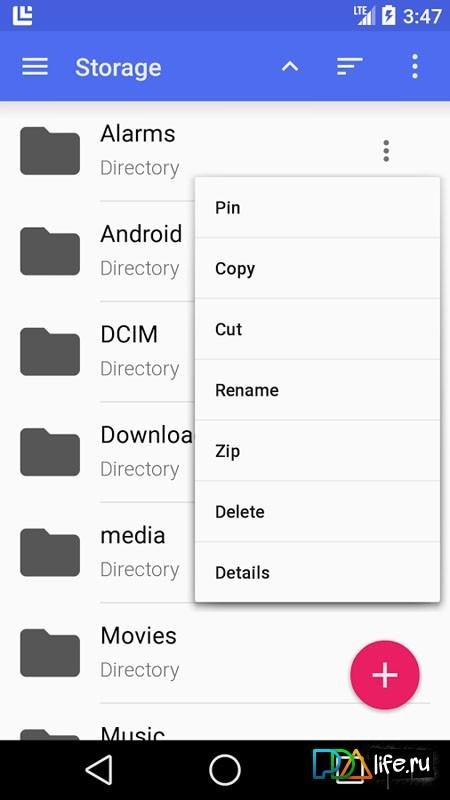The image size is (450, 800).
Task: Tap the Android home circle button
Action: (224, 769)
